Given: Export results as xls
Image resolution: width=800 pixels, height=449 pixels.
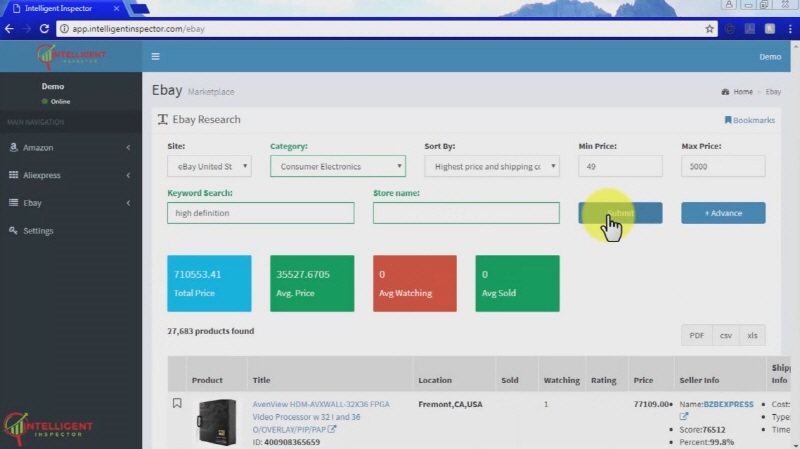Looking at the screenshot, I should tap(752, 335).
